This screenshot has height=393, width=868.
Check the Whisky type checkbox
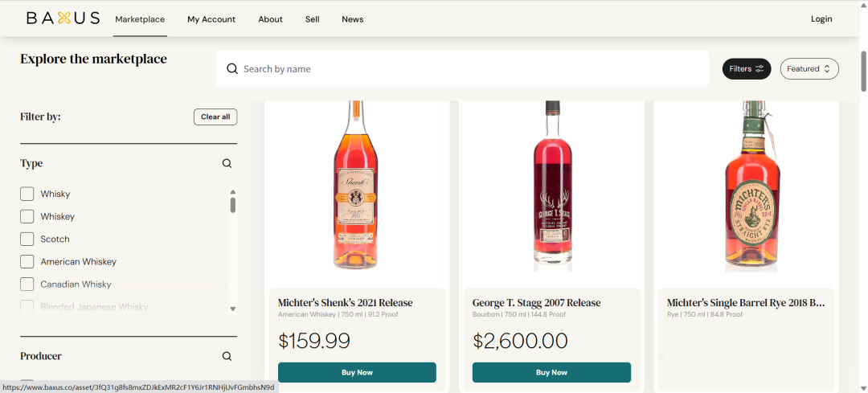click(27, 194)
